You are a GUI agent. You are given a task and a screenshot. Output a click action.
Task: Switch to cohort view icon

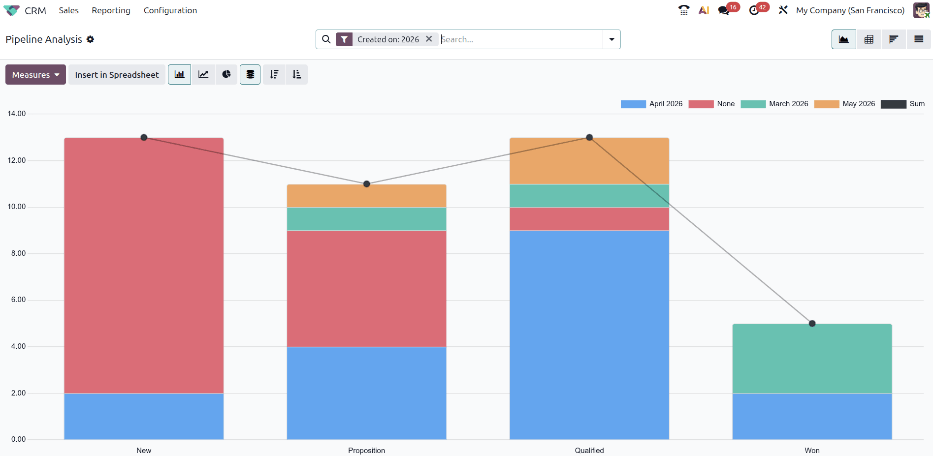[894, 39]
